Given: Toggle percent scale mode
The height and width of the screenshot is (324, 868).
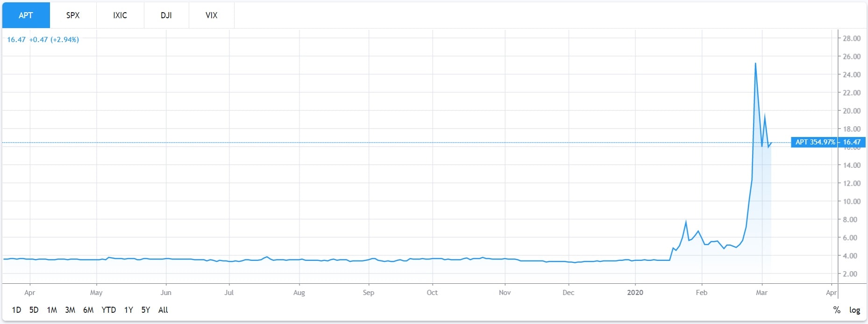Looking at the screenshot, I should click(837, 310).
